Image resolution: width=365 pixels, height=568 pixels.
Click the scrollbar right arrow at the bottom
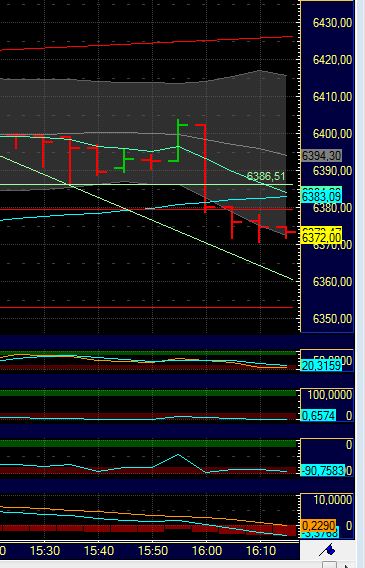click(348, 565)
